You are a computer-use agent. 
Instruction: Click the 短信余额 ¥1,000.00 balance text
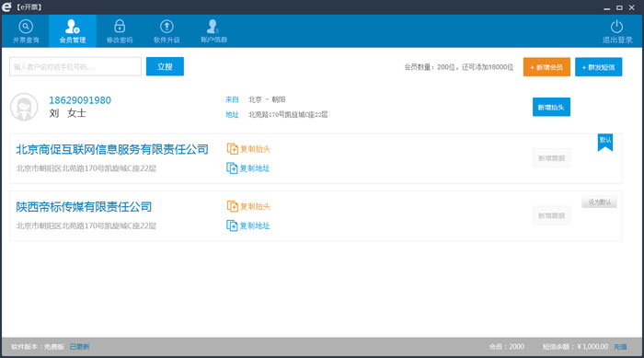(575, 347)
